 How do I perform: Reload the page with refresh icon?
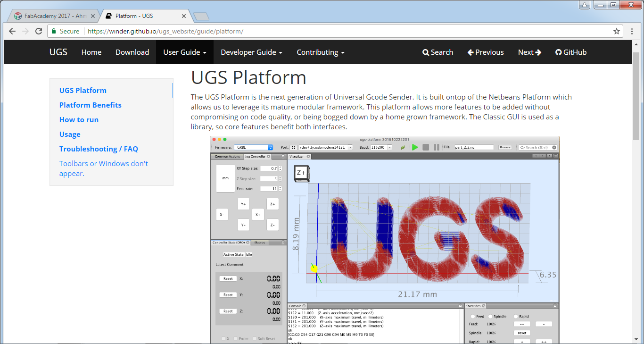pyautogui.click(x=39, y=31)
